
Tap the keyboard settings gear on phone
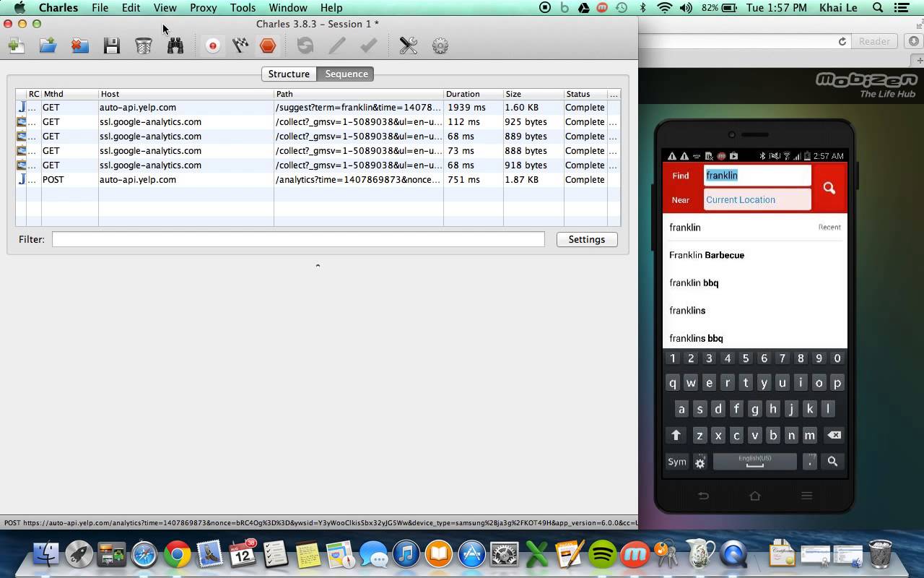point(699,462)
